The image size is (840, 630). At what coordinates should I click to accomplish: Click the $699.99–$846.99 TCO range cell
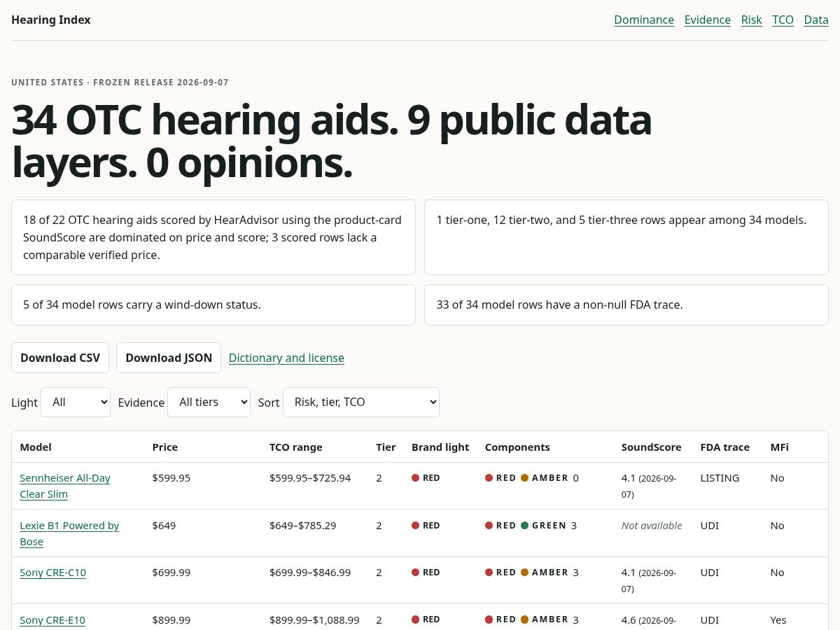pos(310,573)
